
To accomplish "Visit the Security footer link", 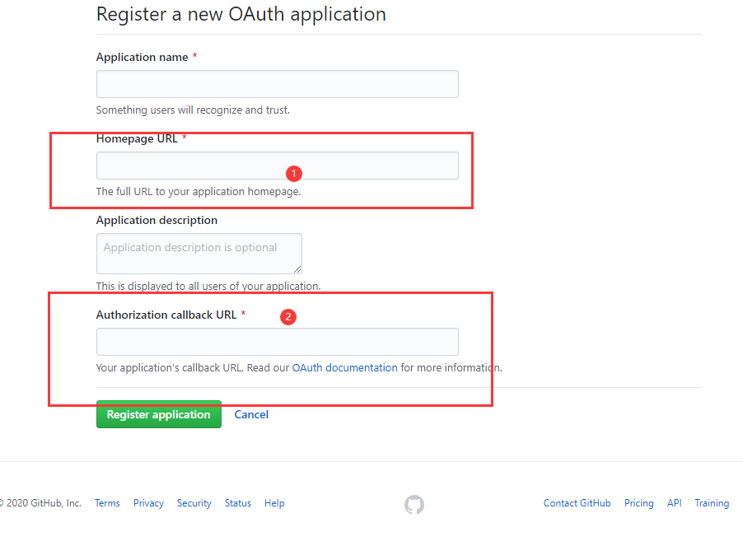I will click(194, 503).
